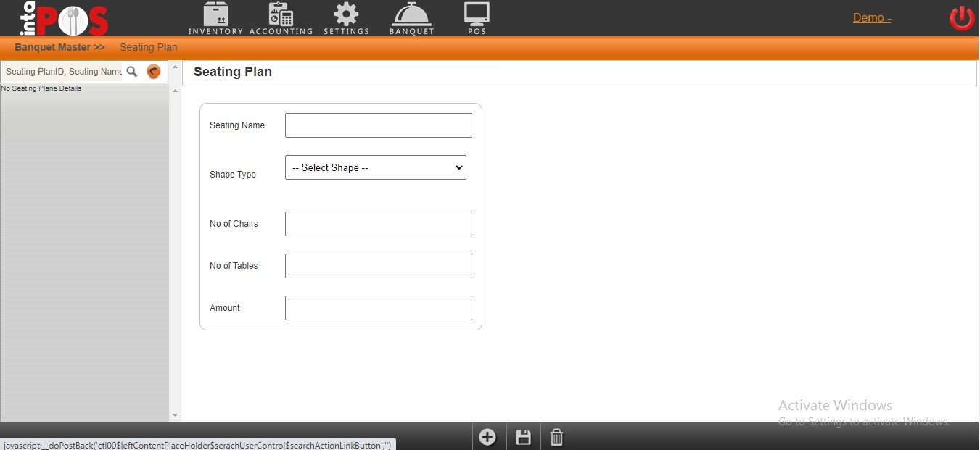980x450 pixels.
Task: Open the Inventory module icon
Action: (215, 15)
